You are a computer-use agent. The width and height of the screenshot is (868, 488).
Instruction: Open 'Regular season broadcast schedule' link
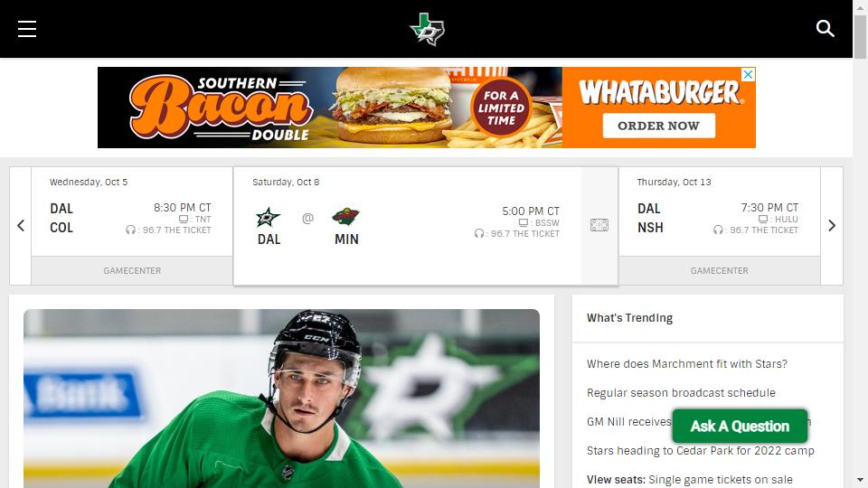click(681, 393)
